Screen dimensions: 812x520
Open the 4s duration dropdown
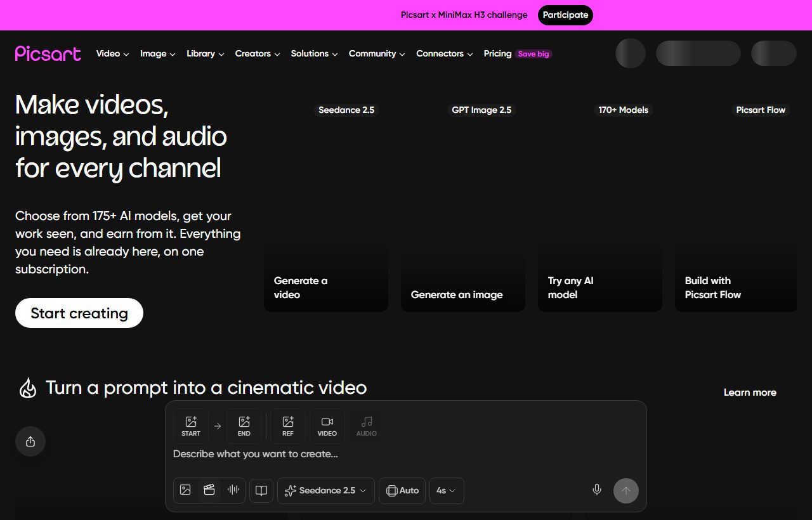(447, 490)
